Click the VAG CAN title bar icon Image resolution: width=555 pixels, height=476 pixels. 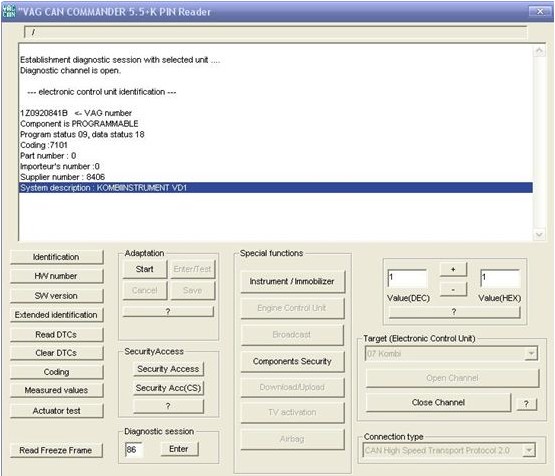click(x=9, y=11)
